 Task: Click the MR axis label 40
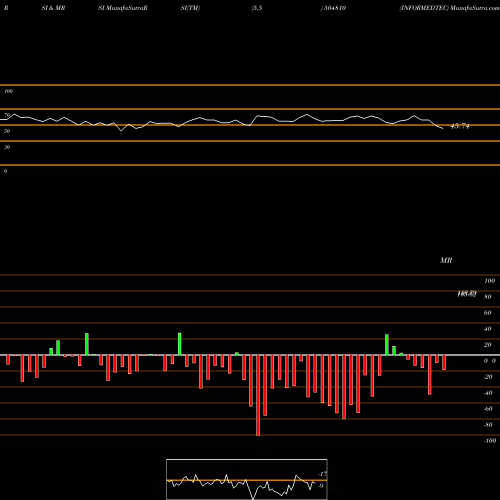tap(488, 329)
